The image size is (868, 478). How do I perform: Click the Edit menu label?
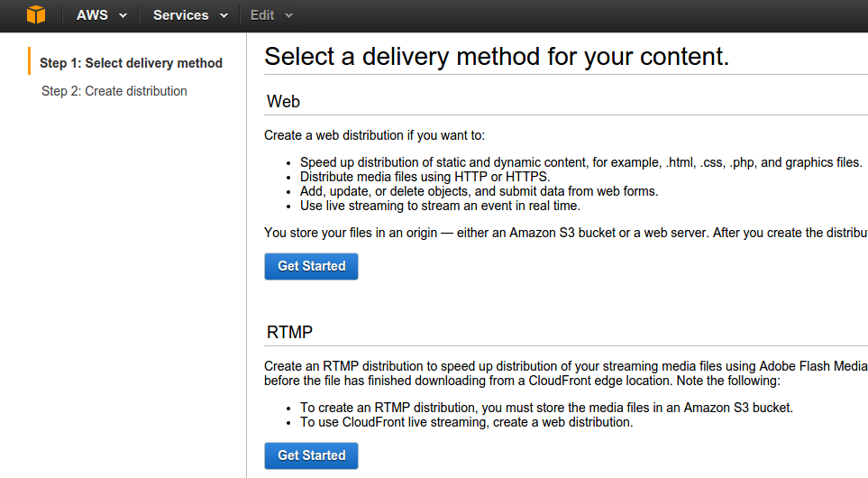coord(262,15)
